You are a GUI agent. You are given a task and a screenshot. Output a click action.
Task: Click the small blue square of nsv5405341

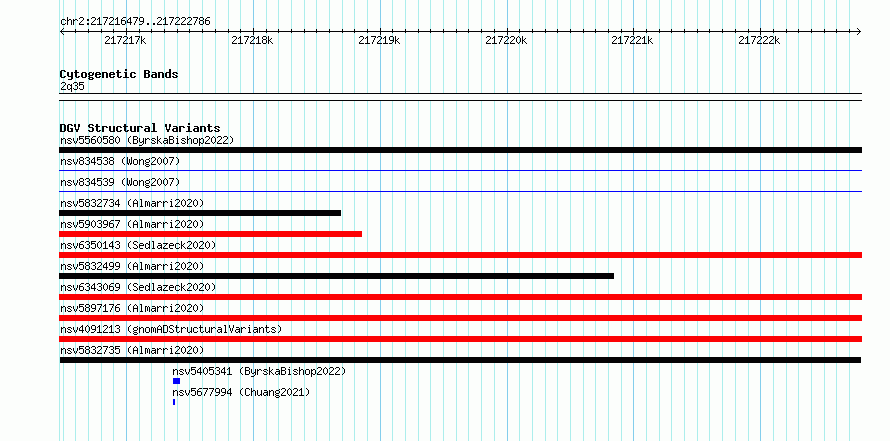[x=177, y=381]
